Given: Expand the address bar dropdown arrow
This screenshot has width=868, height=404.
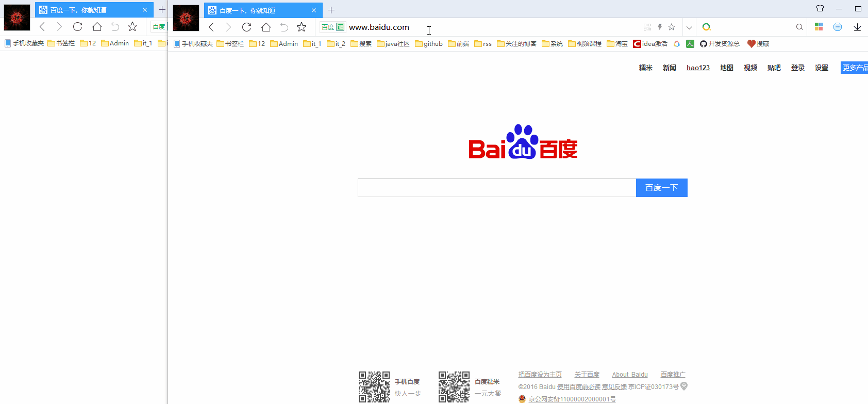Looking at the screenshot, I should pyautogui.click(x=689, y=27).
